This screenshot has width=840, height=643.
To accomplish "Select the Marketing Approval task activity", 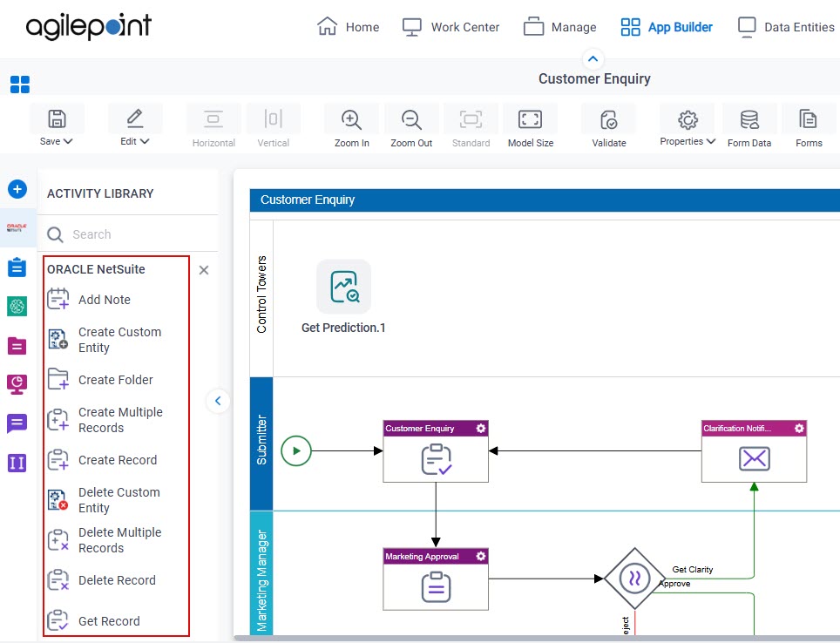I will (436, 579).
